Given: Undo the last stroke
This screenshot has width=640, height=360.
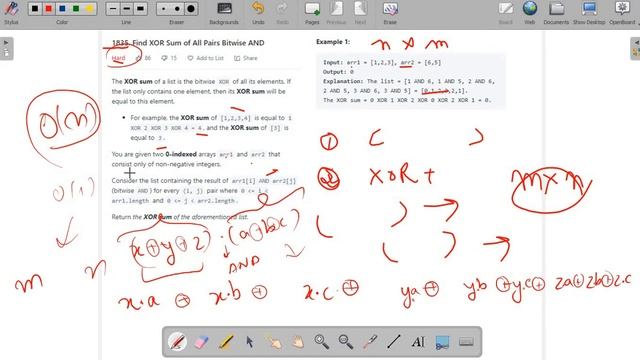Looking at the screenshot, I should (258, 13).
